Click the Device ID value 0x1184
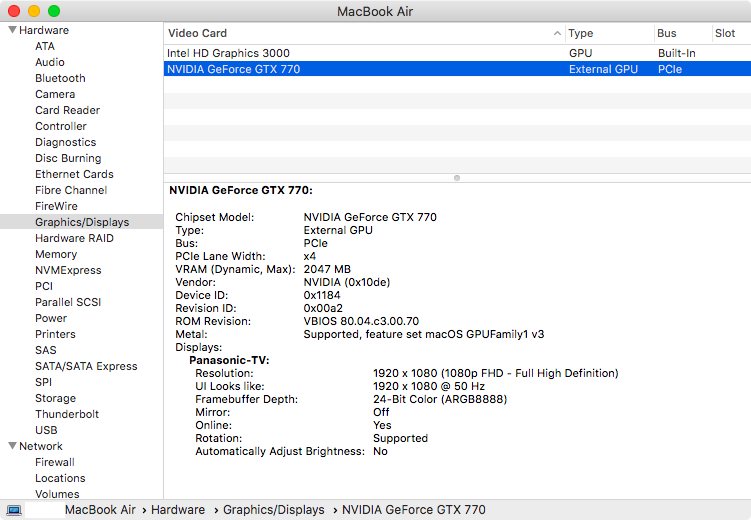The image size is (751, 520). [322, 295]
